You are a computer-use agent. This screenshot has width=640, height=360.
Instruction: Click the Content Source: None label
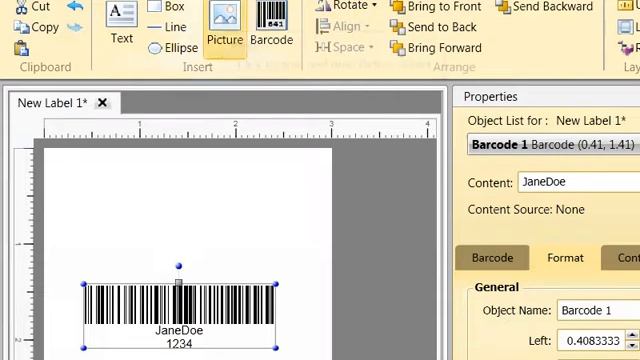(526, 210)
